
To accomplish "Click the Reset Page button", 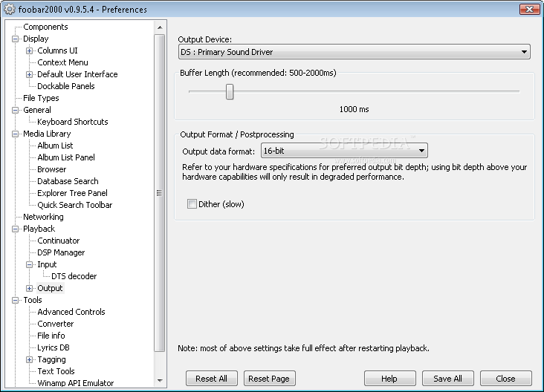I will (269, 379).
